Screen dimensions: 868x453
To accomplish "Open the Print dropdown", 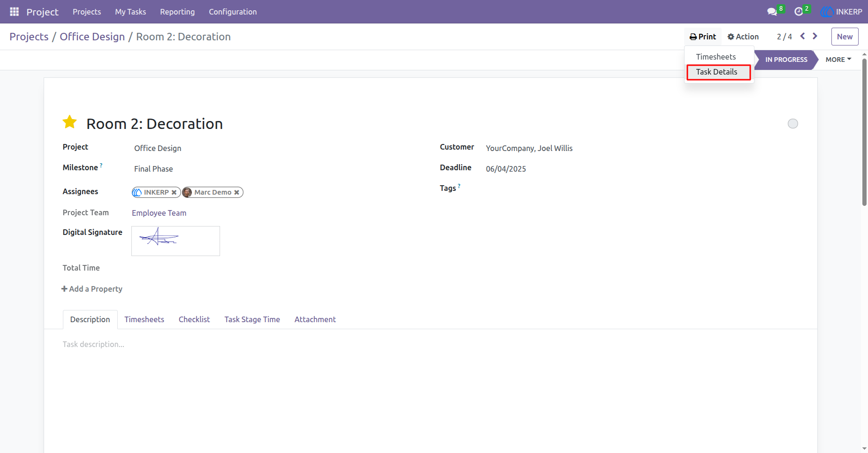I will (703, 37).
